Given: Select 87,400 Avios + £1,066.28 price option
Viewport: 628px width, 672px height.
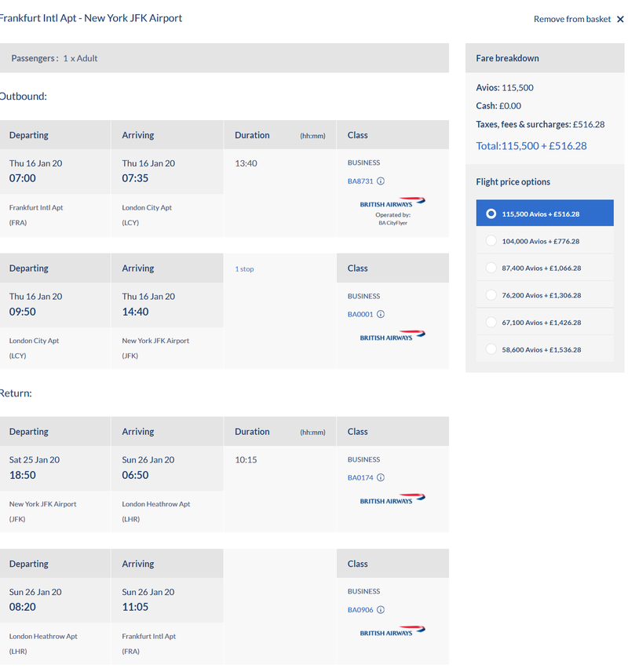Looking at the screenshot, I should 545,268.
